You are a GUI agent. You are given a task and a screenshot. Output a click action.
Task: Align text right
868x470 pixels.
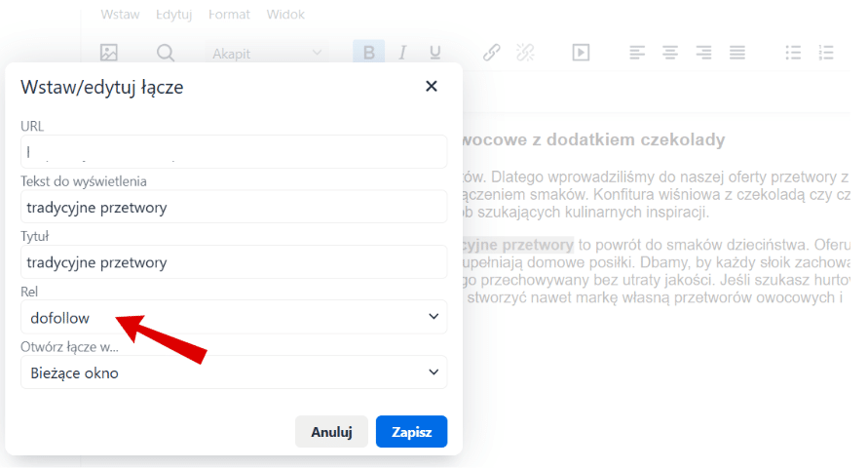click(x=703, y=53)
